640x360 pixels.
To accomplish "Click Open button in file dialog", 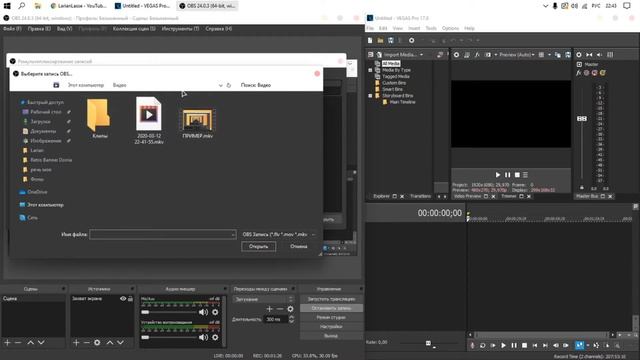I will click(258, 247).
